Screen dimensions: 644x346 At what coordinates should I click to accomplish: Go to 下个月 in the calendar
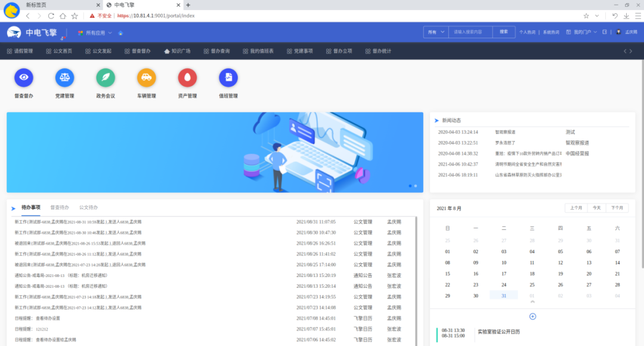coord(617,208)
